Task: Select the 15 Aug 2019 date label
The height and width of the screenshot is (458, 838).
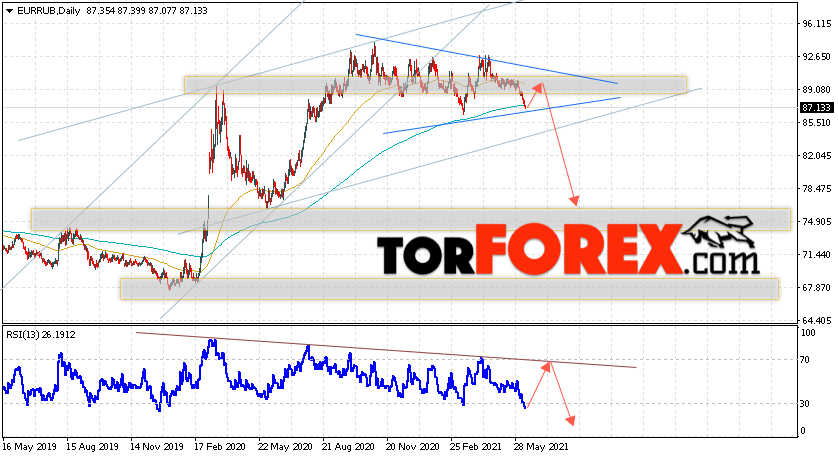Action: 93,447
